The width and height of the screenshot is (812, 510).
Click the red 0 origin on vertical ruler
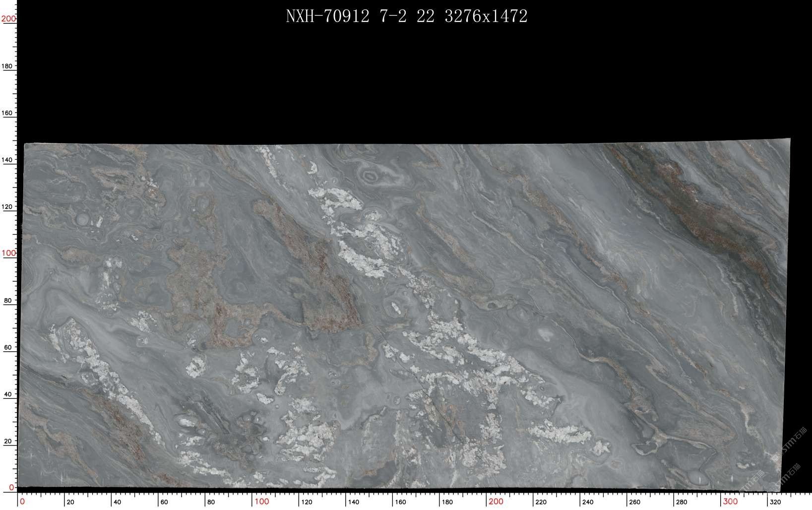point(12,487)
